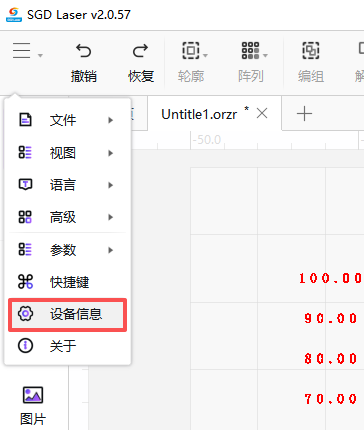
Task: Open dropdown arrow beside hamburger menu
Action: click(x=40, y=55)
